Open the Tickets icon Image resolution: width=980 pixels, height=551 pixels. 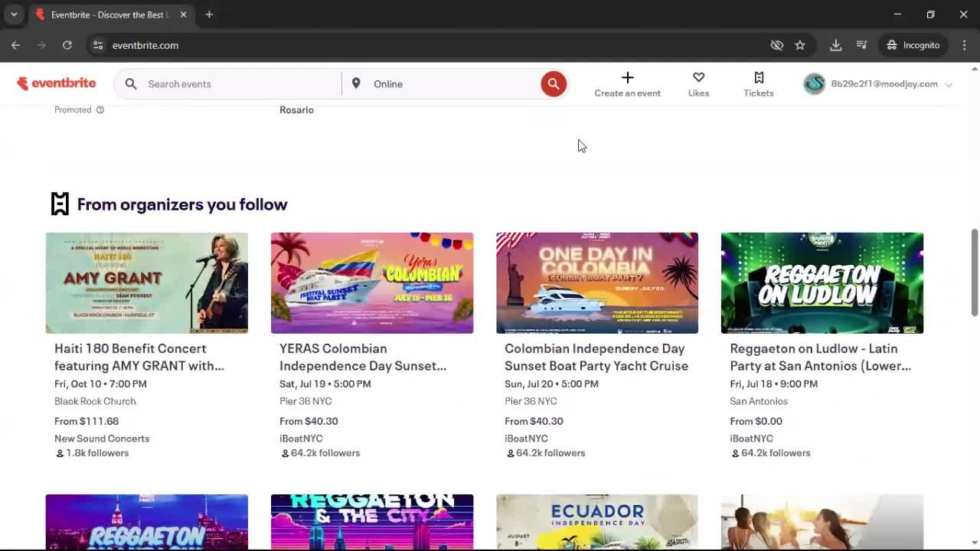tap(759, 77)
